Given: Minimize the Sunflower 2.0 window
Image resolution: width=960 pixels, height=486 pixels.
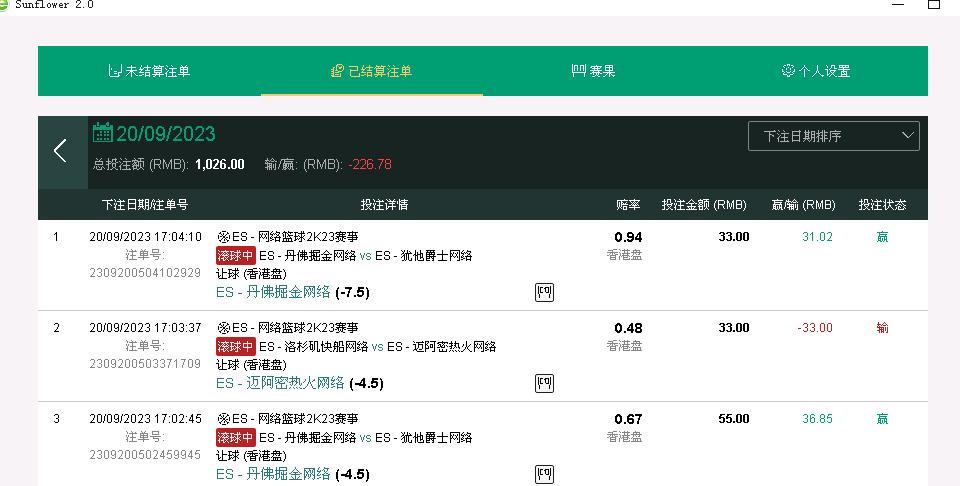Looking at the screenshot, I should [898, 4].
